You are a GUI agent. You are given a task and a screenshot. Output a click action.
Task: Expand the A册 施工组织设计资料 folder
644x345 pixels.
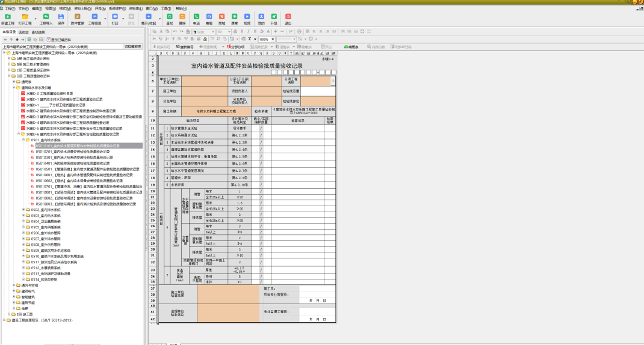(9, 59)
